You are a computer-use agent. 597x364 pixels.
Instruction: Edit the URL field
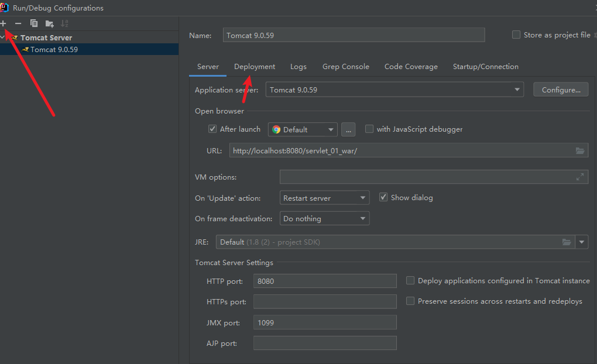(409, 150)
